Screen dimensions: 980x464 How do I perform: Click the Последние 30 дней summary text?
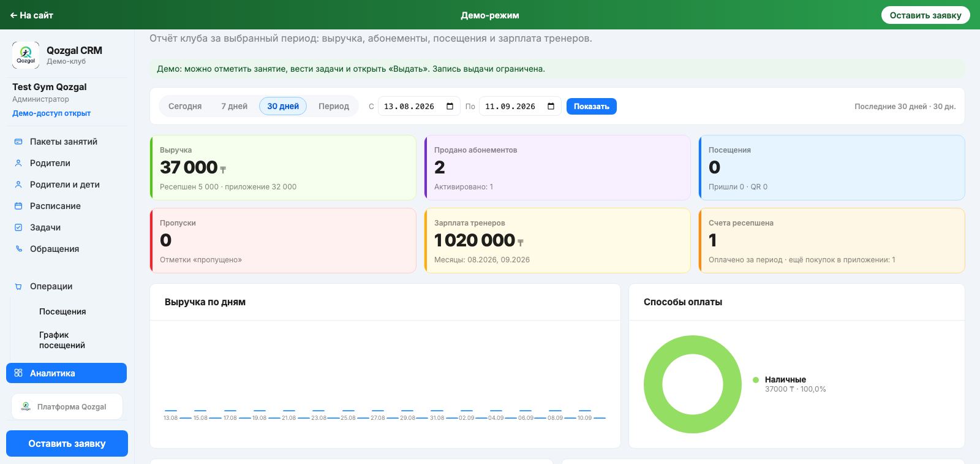pos(905,106)
